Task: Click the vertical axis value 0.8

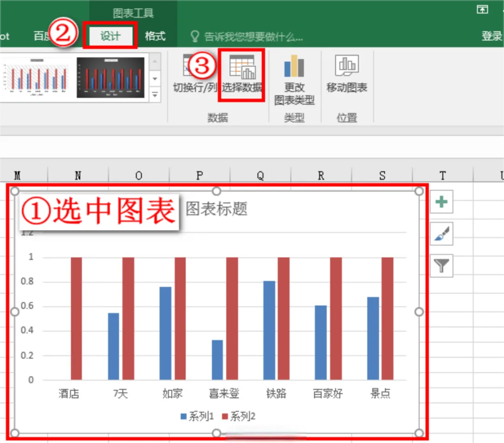Action: [x=27, y=281]
